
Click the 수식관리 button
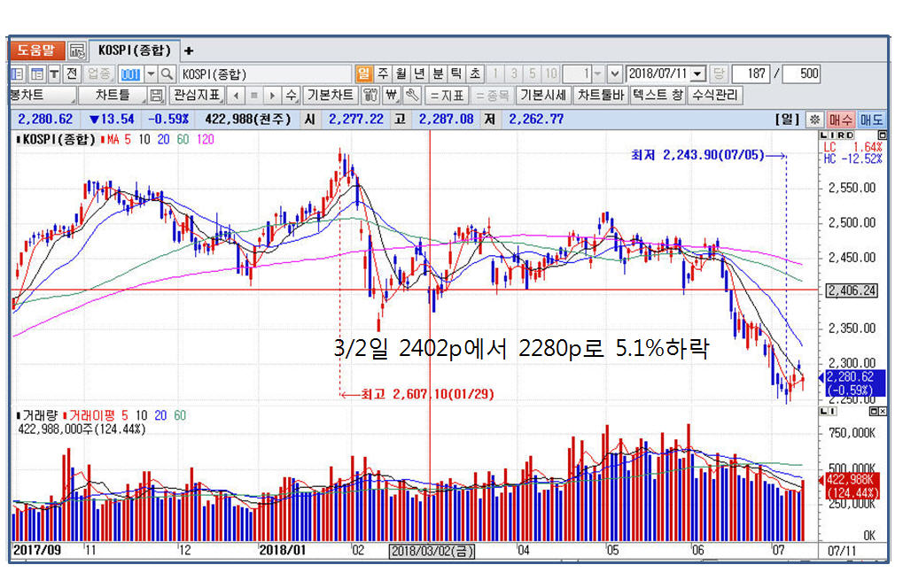(x=716, y=96)
